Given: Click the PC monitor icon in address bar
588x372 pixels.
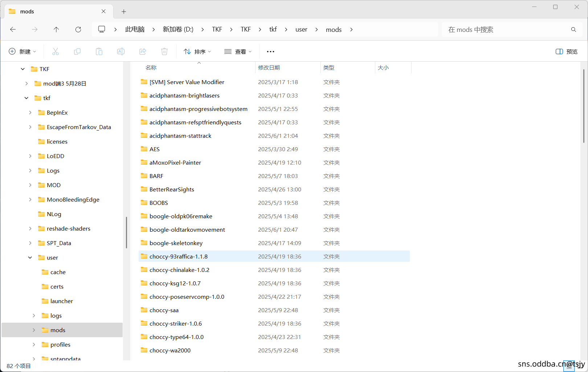Looking at the screenshot, I should click(x=102, y=29).
